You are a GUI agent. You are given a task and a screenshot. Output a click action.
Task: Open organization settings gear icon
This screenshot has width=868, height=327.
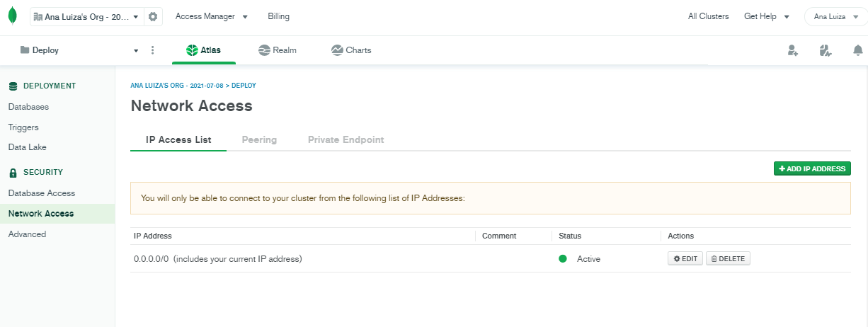(x=153, y=16)
